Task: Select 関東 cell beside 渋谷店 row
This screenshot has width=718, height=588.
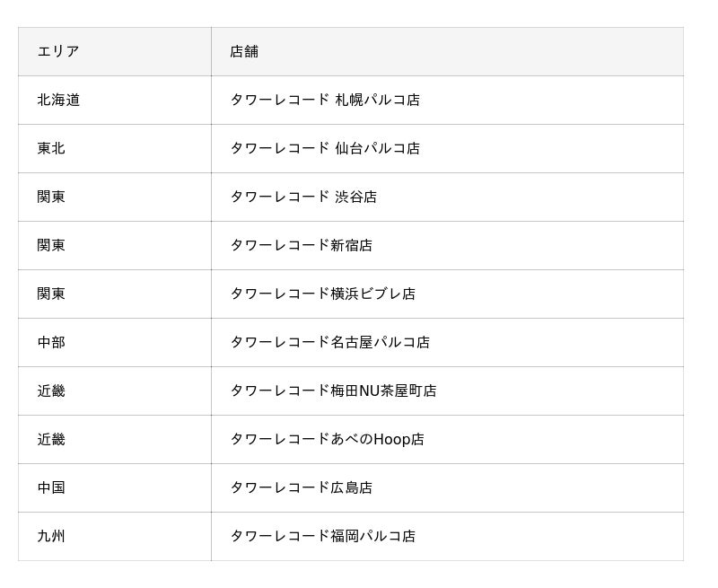Action: (51, 197)
